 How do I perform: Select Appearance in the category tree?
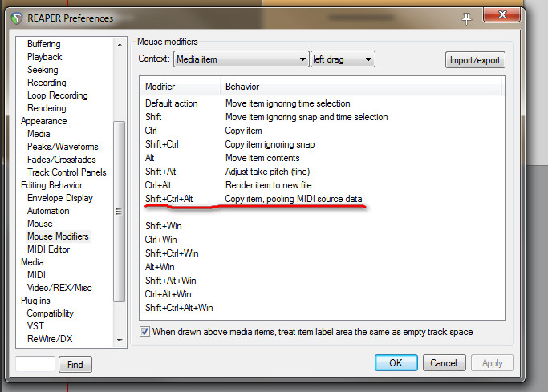click(43, 121)
